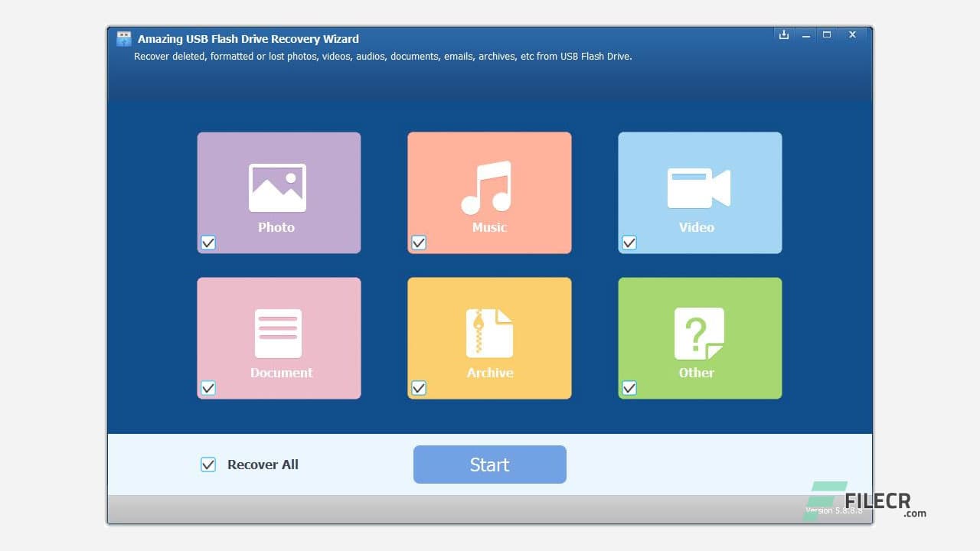
Task: Click the download update icon in title bar
Action: pos(783,34)
